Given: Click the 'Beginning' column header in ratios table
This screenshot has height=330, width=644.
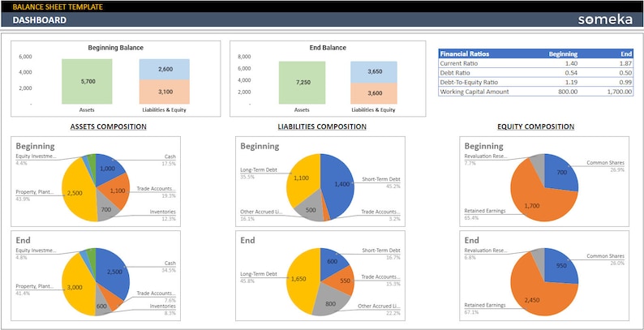Looking at the screenshot, I should 563,54.
